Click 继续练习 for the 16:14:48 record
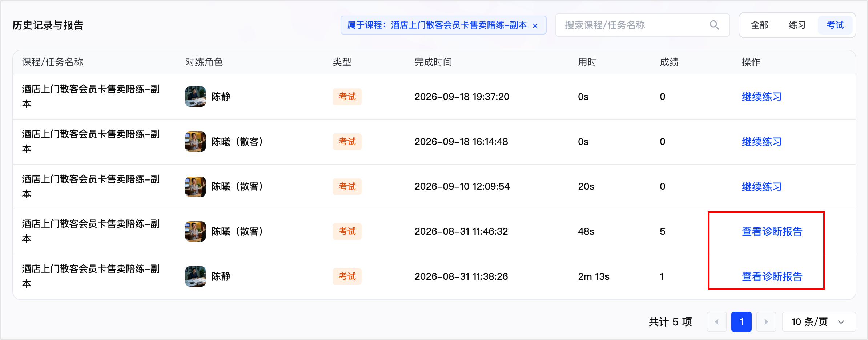 (x=761, y=142)
